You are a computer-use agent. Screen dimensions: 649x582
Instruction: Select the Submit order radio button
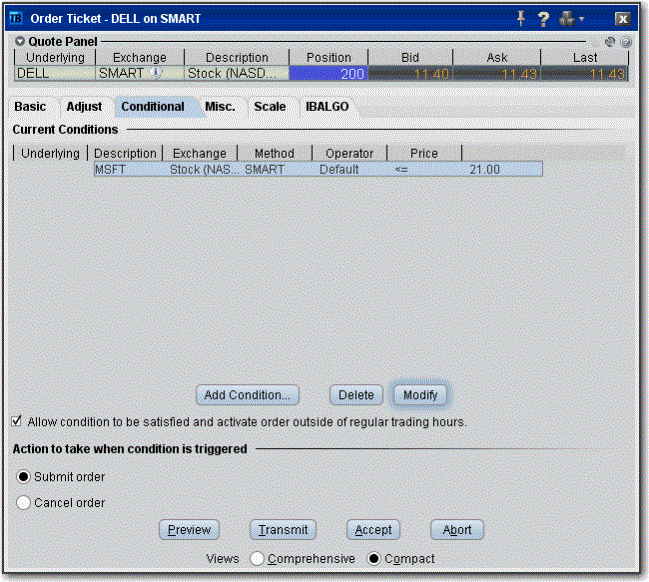[x=23, y=477]
